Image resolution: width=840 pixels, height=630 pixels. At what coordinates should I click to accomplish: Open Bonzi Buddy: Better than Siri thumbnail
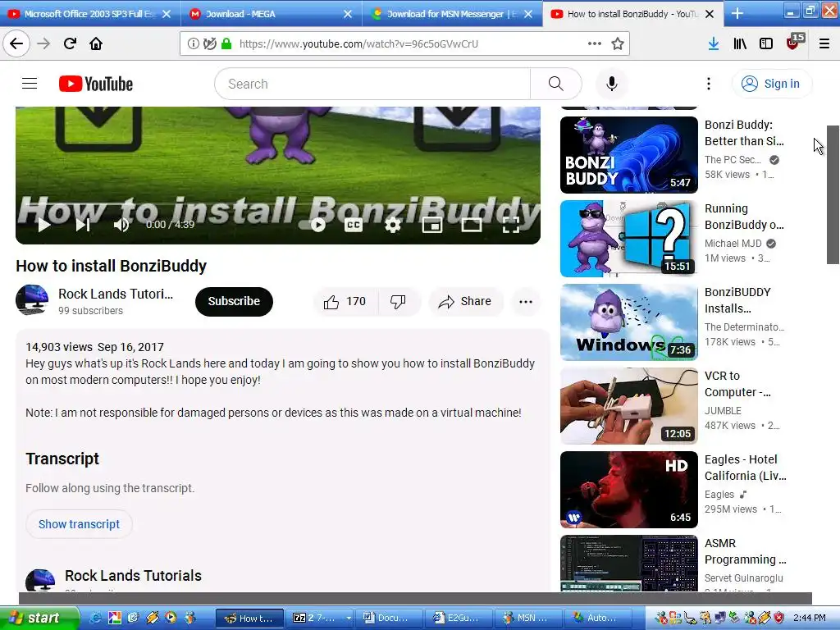click(x=629, y=155)
